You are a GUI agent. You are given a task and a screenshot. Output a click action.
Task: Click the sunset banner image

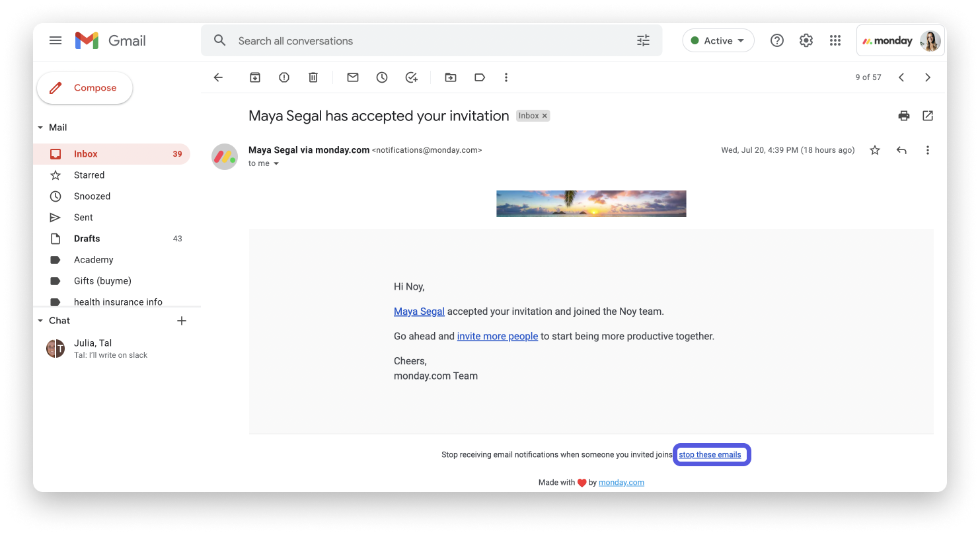tap(591, 204)
